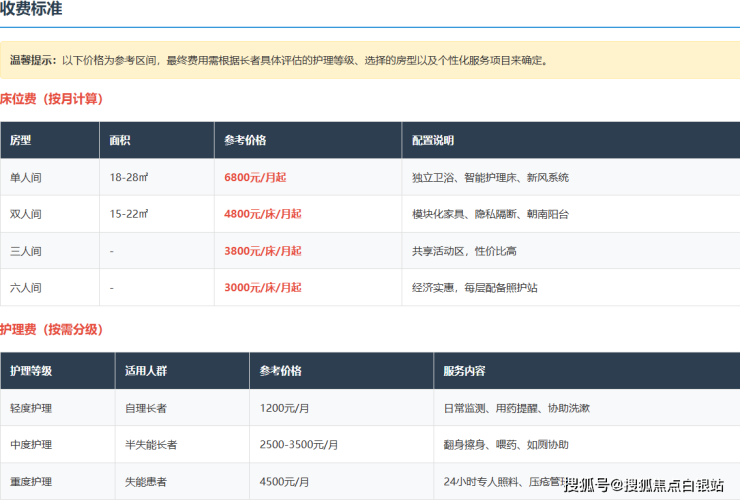Image resolution: width=740 pixels, height=501 pixels.
Task: Click the 收费标准 page heading
Action: coord(34,10)
